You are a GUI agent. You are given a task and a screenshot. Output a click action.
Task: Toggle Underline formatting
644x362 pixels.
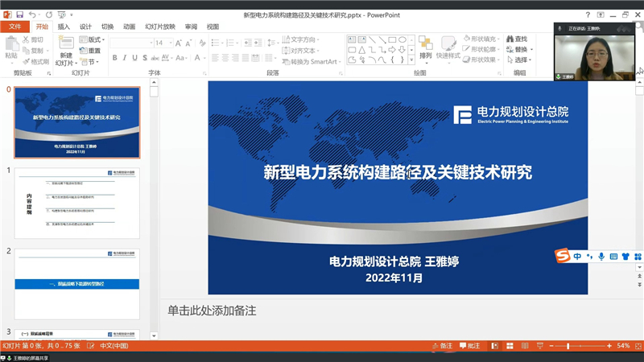click(x=134, y=58)
